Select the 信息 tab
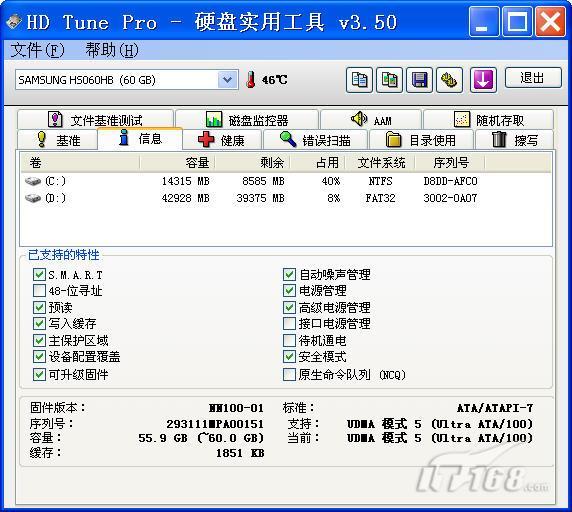 (x=140, y=139)
